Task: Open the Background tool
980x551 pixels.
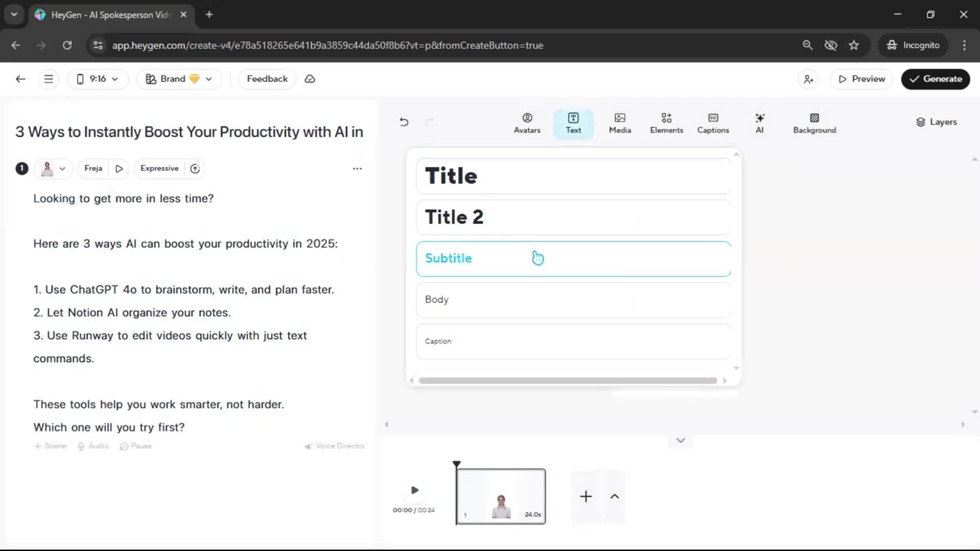Action: pyautogui.click(x=814, y=123)
